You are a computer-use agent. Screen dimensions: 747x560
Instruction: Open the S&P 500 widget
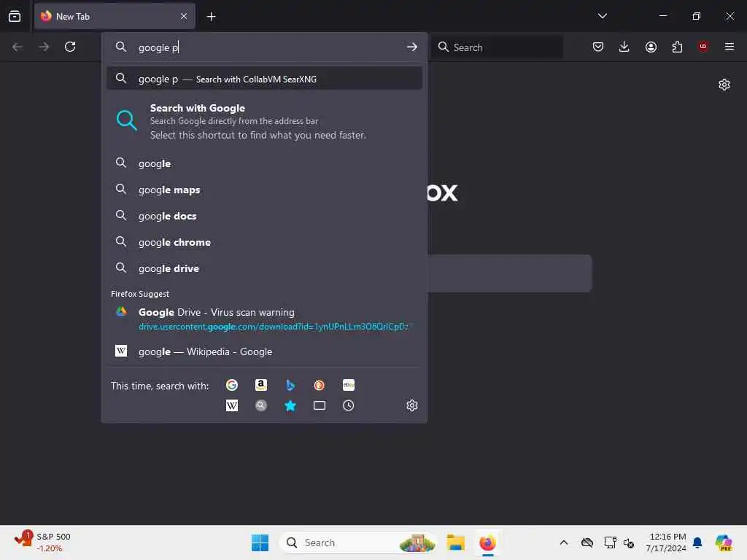[x=43, y=542]
